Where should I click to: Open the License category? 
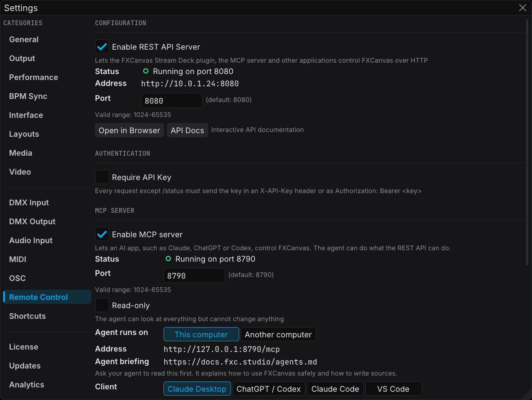(47, 347)
